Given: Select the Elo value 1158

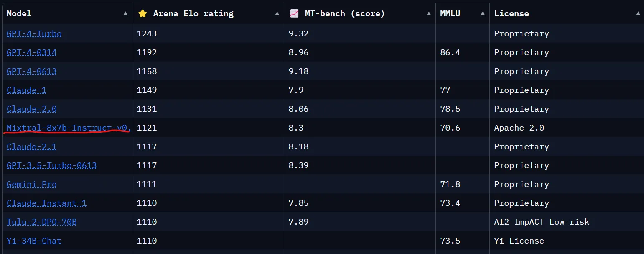Looking at the screenshot, I should [147, 71].
